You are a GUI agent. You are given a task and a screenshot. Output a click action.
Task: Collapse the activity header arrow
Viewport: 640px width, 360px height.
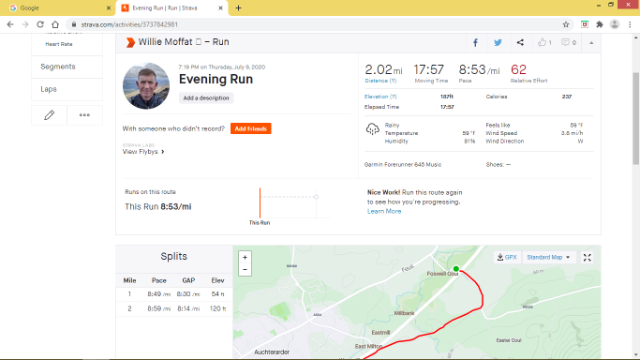point(591,42)
